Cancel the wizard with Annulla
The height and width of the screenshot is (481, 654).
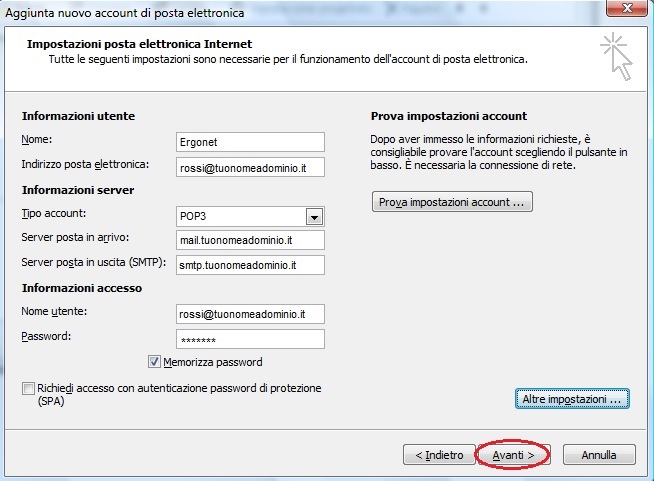[x=598, y=454]
